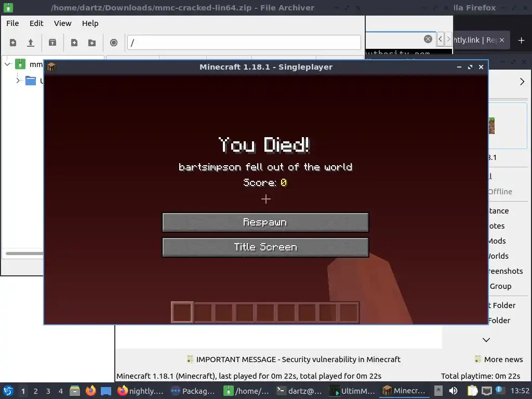
Task: Open Help menu in File Archiver
Action: point(90,23)
